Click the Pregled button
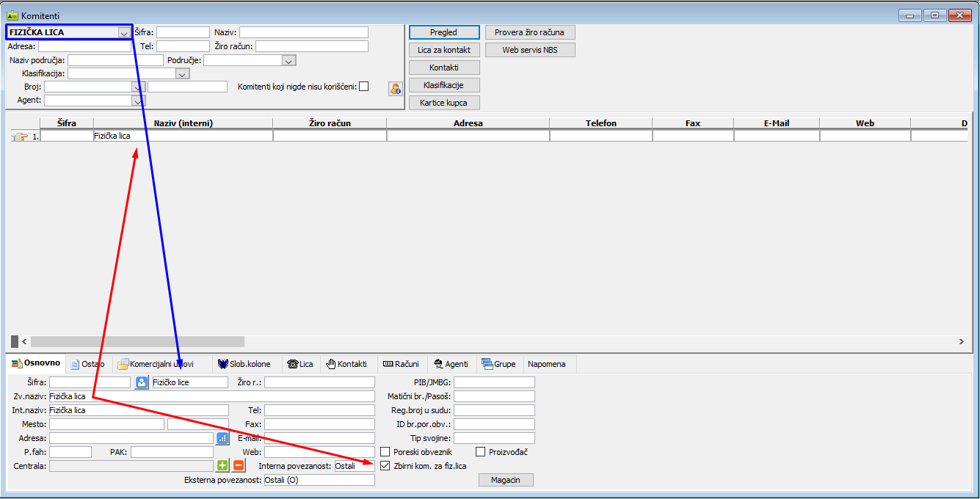980x499 pixels. pyautogui.click(x=444, y=32)
